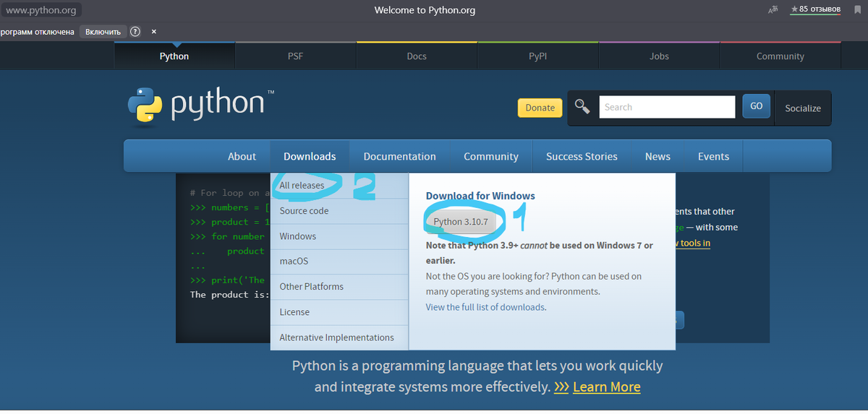Open the 85 отзывов site reviews

coord(815,9)
